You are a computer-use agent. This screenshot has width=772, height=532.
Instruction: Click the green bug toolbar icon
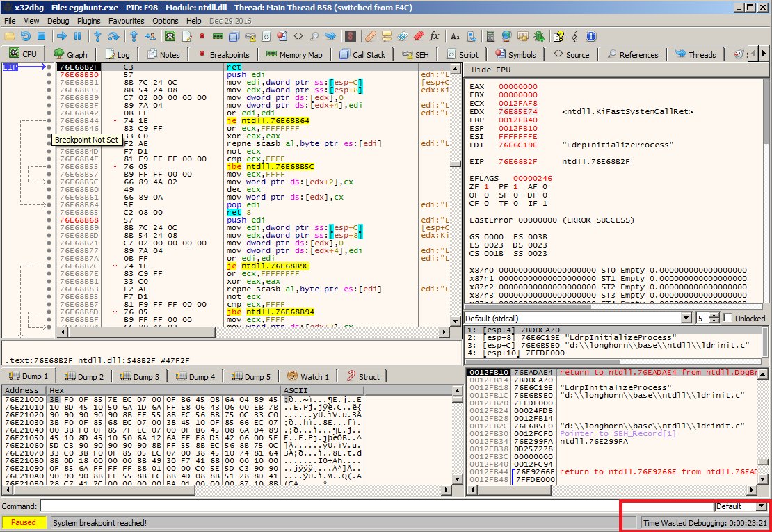pos(540,35)
